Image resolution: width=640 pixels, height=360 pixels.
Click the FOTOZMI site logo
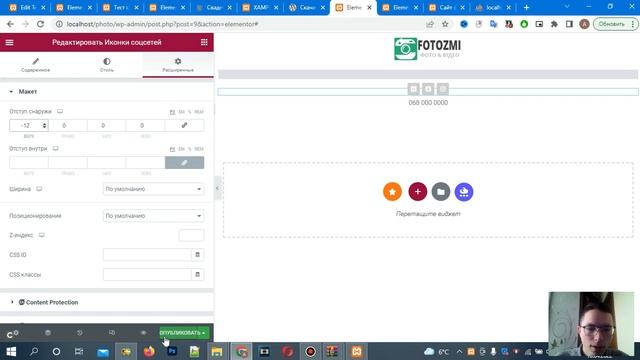pos(427,49)
